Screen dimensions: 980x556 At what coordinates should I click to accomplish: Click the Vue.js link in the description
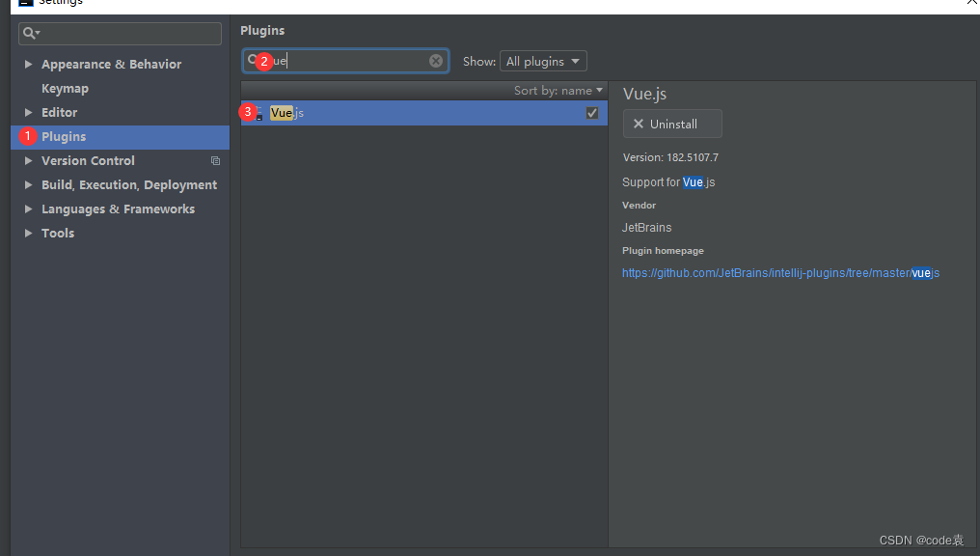[693, 181]
